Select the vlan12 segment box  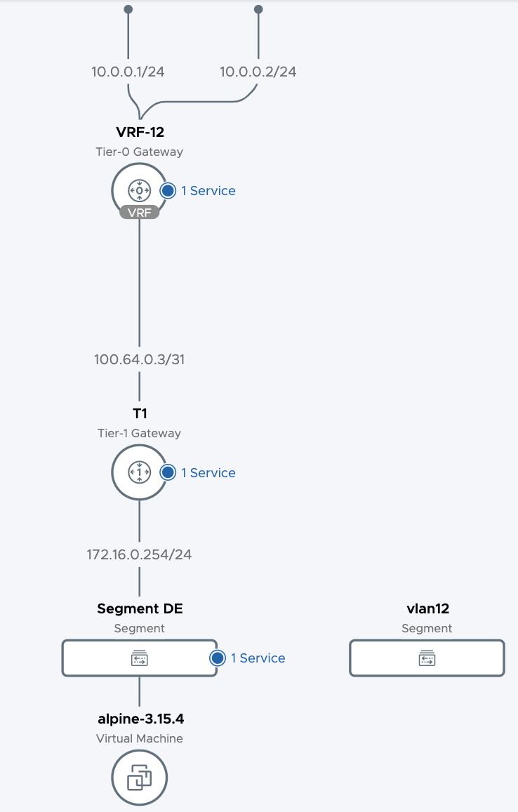point(427,658)
